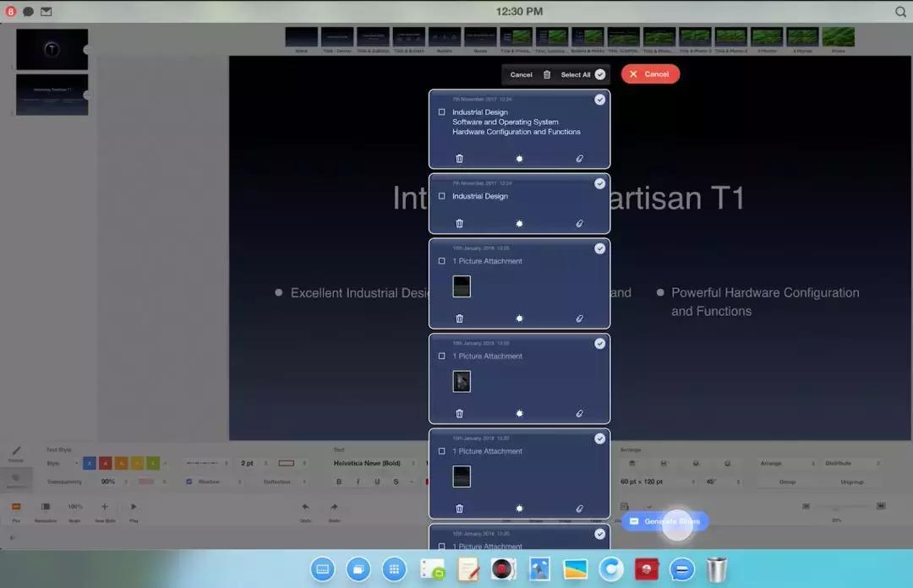Expand the Arrange dropdown
Image resolution: width=913 pixels, height=588 pixels.
[786, 463]
